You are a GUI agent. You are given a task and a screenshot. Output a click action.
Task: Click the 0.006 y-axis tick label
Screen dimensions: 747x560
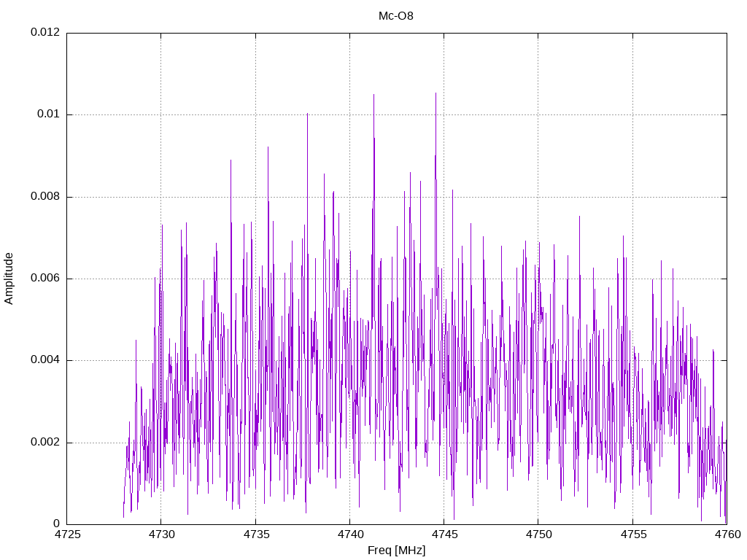click(x=45, y=278)
